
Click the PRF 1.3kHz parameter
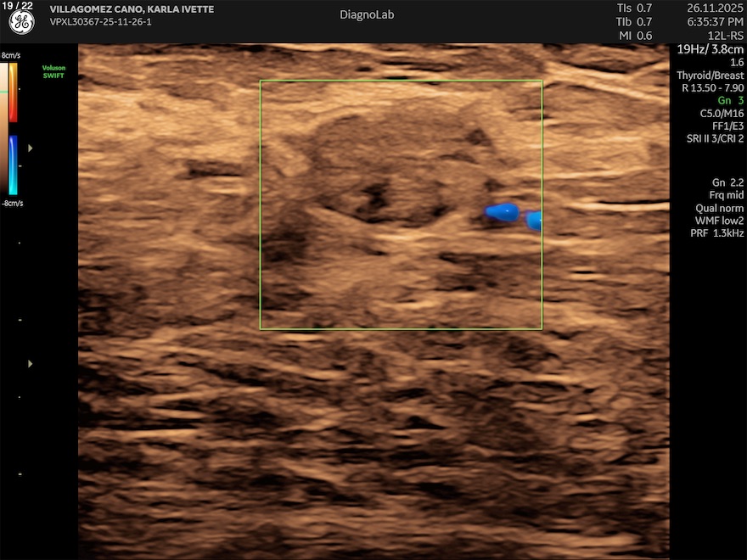718,233
